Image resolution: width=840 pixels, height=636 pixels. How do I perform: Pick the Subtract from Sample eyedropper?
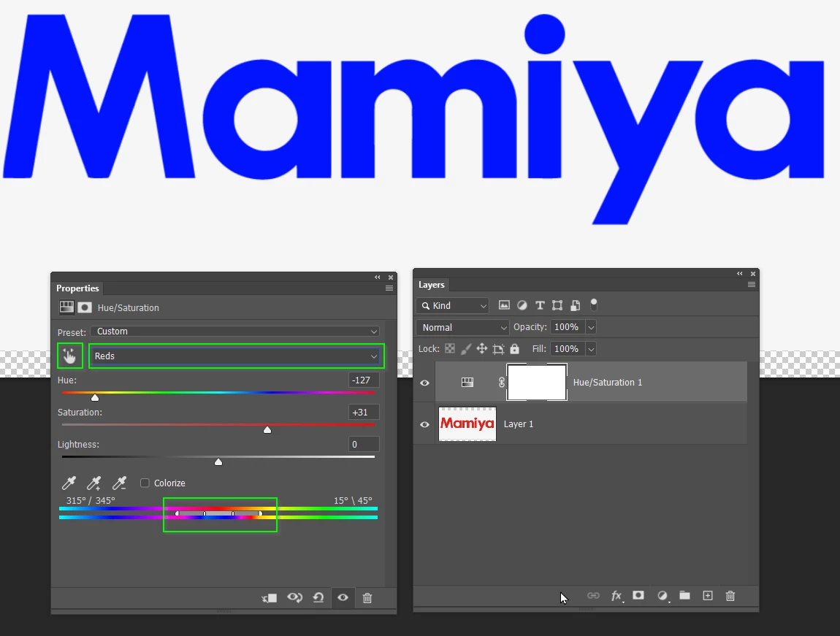click(x=120, y=483)
